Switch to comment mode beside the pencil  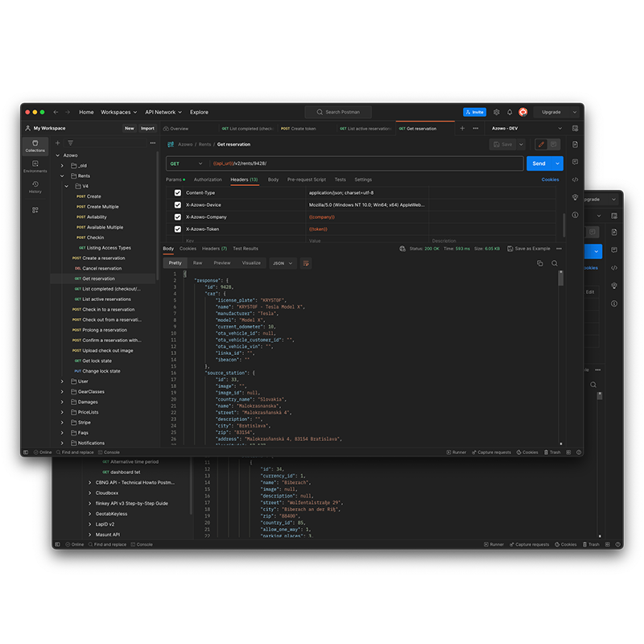(554, 145)
